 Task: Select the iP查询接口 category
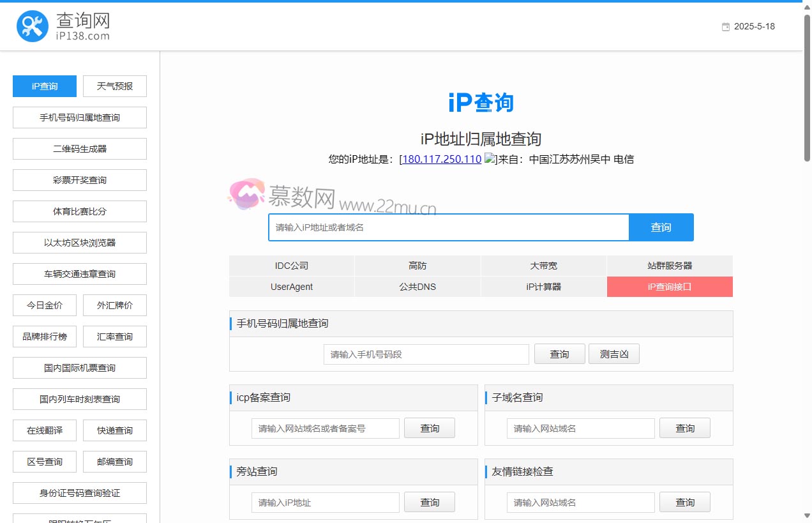point(669,287)
